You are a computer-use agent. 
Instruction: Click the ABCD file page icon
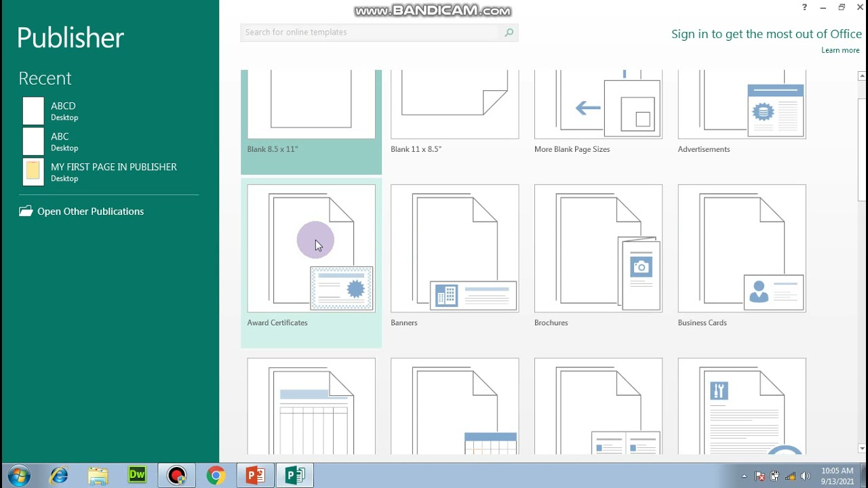tap(33, 111)
